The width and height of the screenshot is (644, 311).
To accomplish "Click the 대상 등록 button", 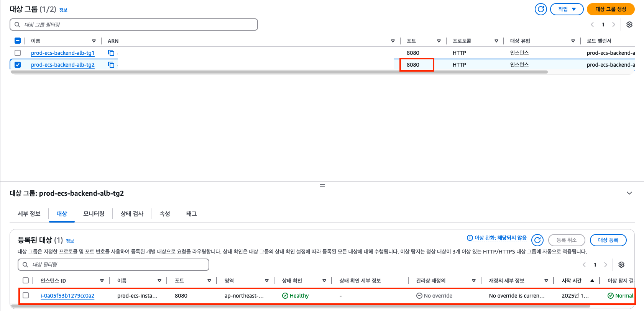I will 608,240.
